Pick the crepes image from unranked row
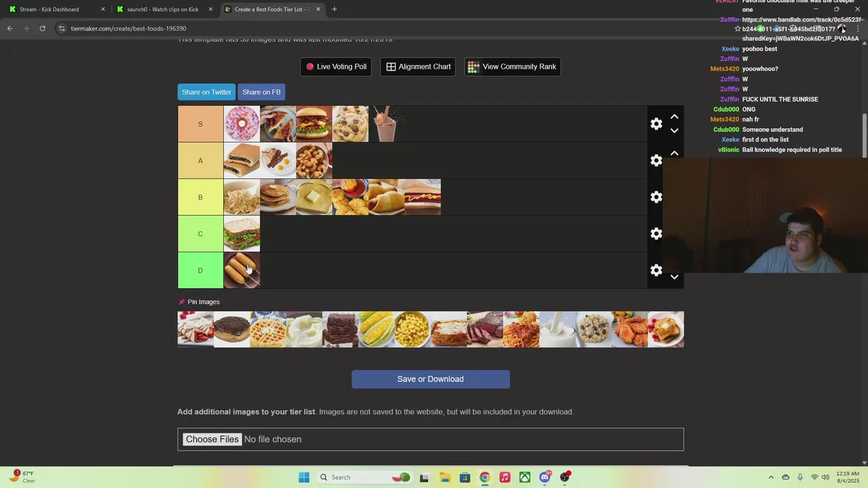Image resolution: width=868 pixels, height=488 pixels. coord(195,329)
